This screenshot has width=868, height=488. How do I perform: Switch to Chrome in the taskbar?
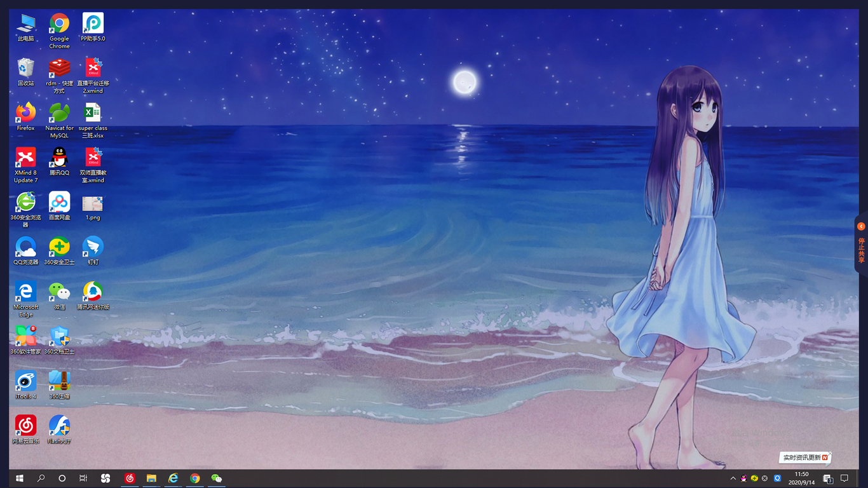pos(195,478)
